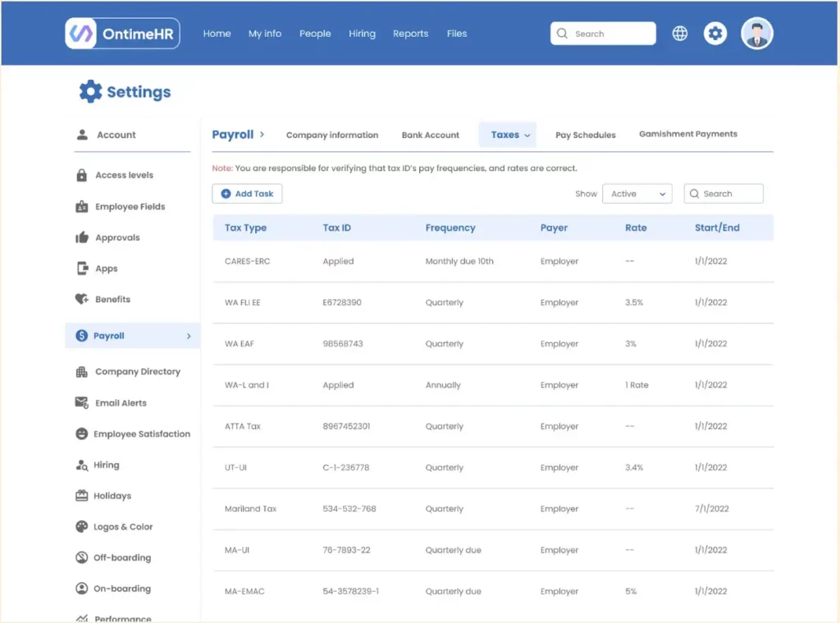Screen dimensions: 840x623
Task: Switch to the Pay Schedules tab
Action: [x=585, y=135]
